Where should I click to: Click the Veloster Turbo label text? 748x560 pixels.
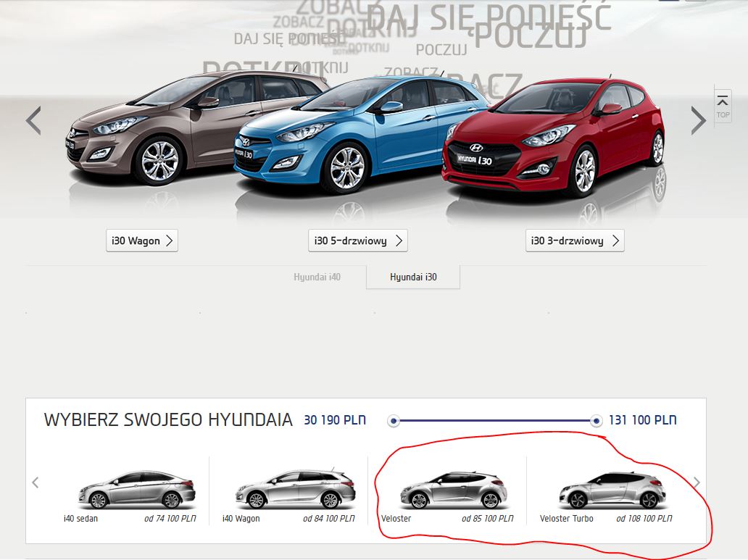coord(566,519)
